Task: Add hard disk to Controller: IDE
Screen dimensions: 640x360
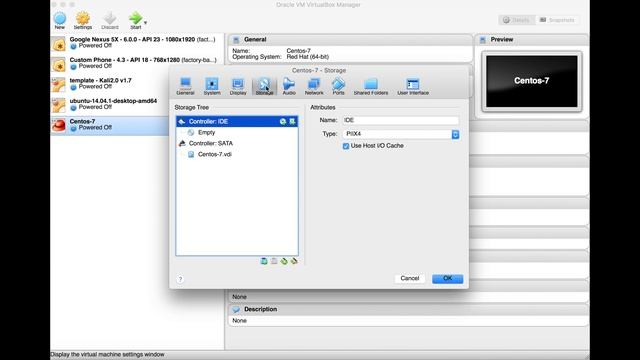Action: pos(292,121)
